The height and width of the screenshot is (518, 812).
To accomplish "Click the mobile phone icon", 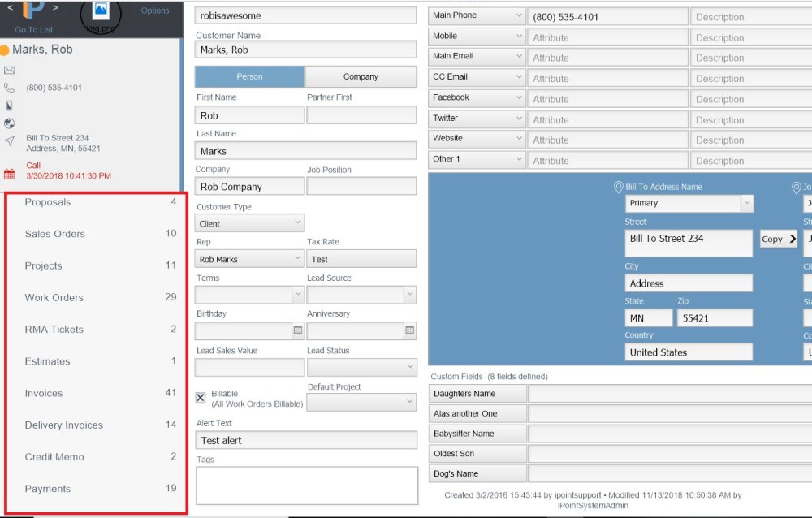I will click(10, 105).
